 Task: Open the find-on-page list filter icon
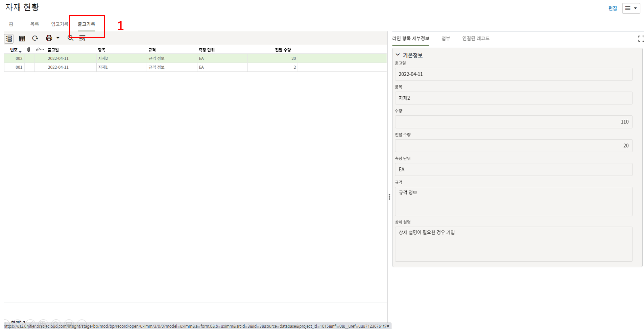tap(82, 39)
